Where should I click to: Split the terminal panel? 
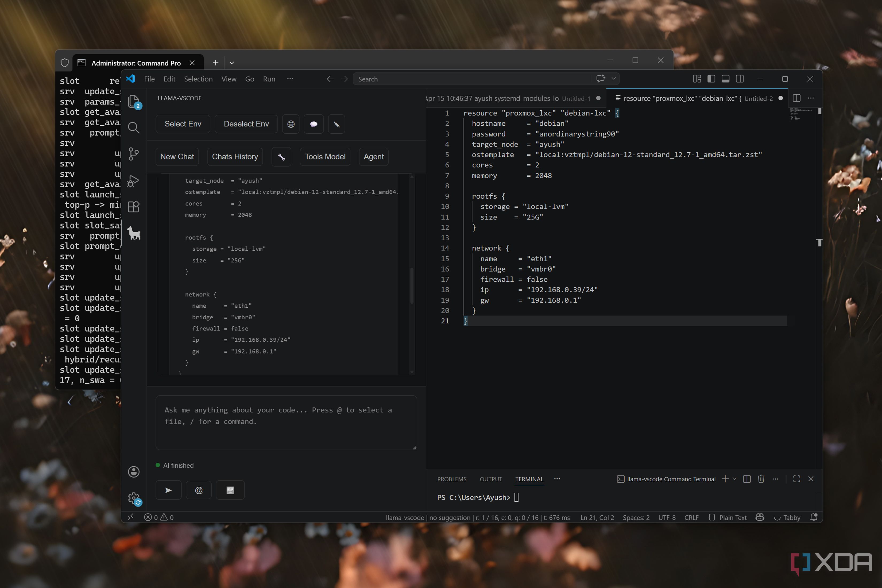tap(746, 479)
